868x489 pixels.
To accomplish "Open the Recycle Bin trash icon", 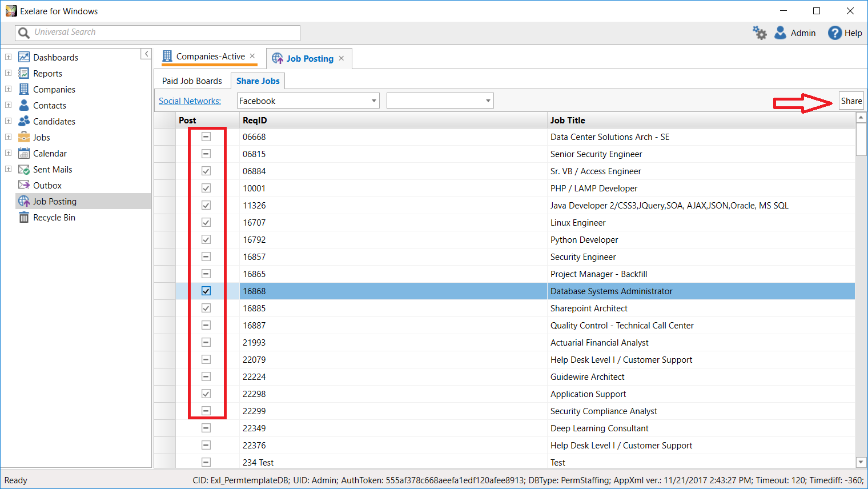I will (24, 217).
